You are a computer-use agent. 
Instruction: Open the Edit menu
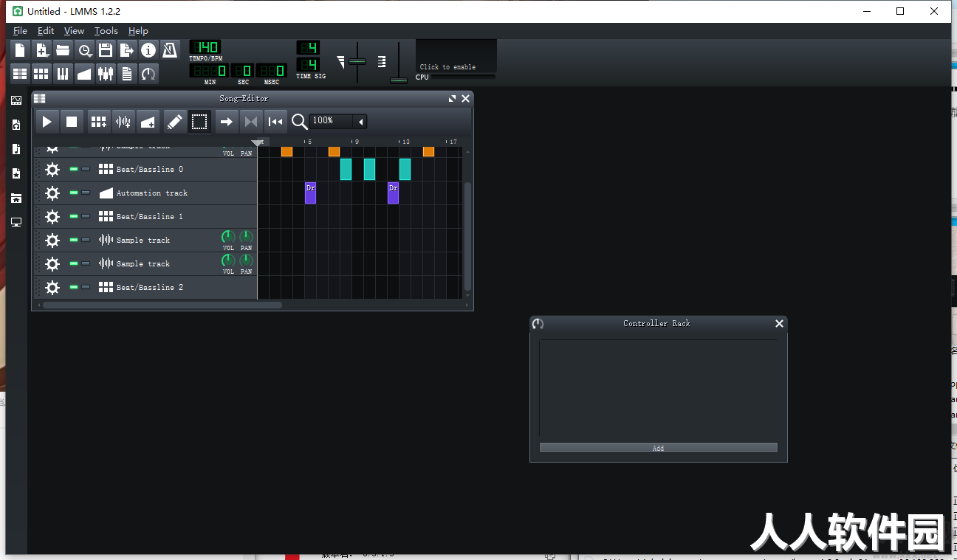coord(46,31)
